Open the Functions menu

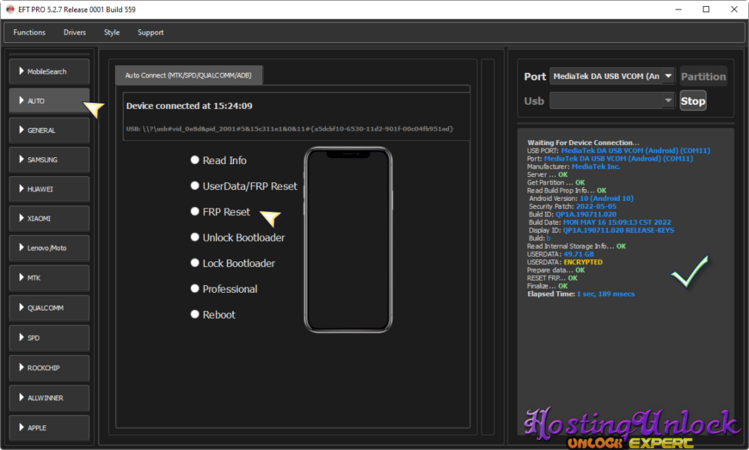(x=29, y=32)
